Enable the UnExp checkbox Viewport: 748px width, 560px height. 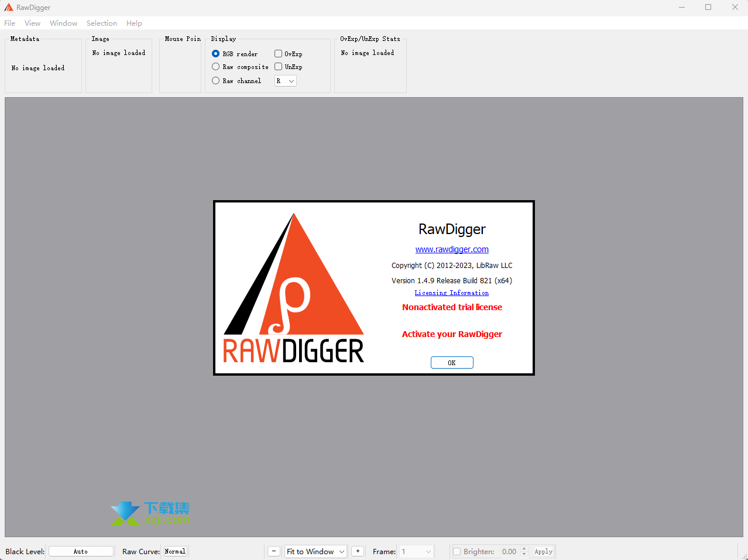[x=279, y=67]
